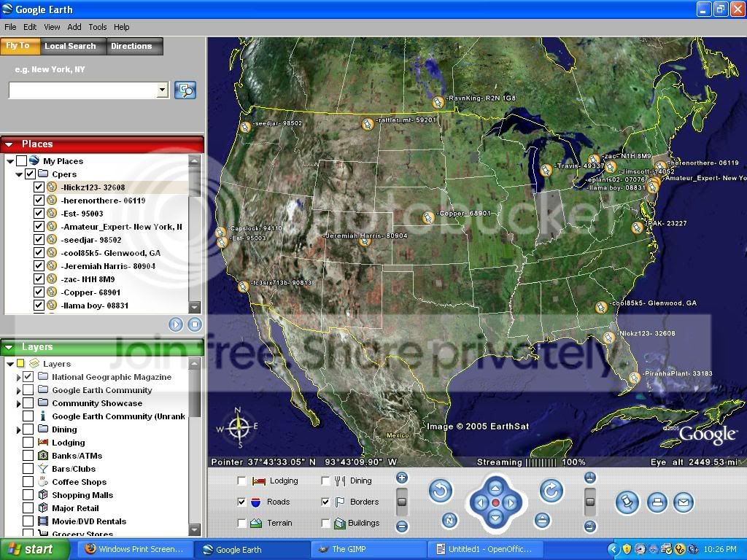
Task: Pan the map left with arrow
Action: 480,503
